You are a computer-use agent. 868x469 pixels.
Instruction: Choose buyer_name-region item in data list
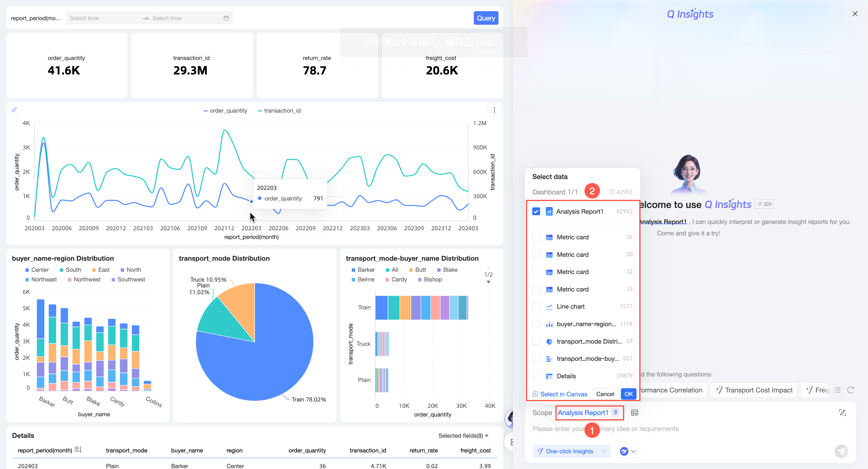pyautogui.click(x=586, y=324)
